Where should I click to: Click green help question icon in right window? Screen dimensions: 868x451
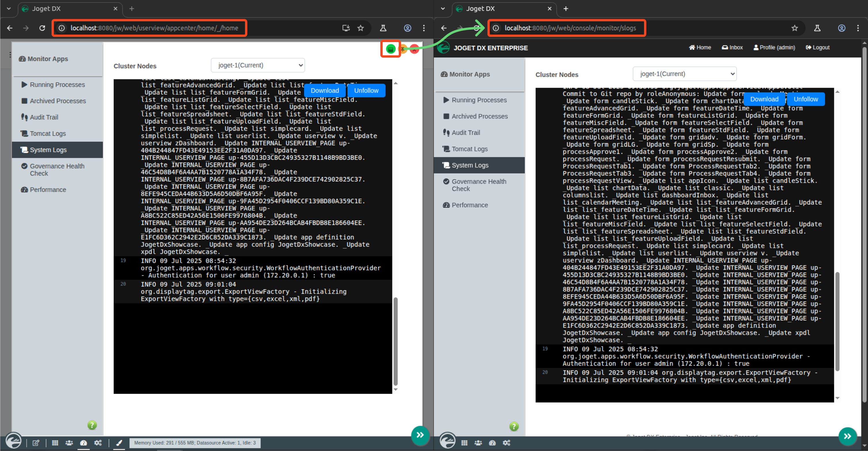514,427
